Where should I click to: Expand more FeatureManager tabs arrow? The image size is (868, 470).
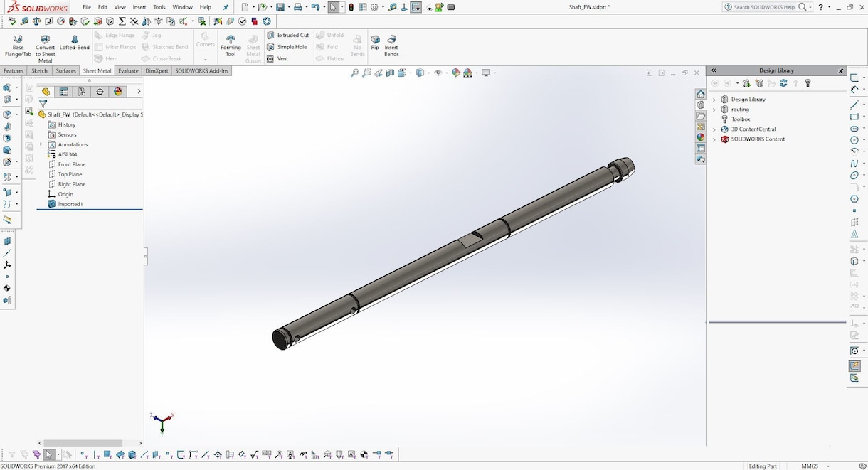[x=139, y=92]
